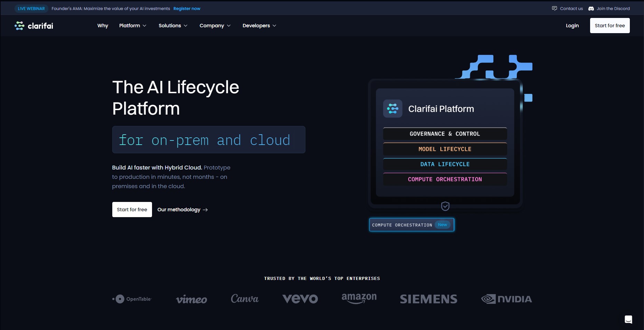The width and height of the screenshot is (644, 330).
Task: Click the Clarifai logo in navbar
Action: (34, 26)
